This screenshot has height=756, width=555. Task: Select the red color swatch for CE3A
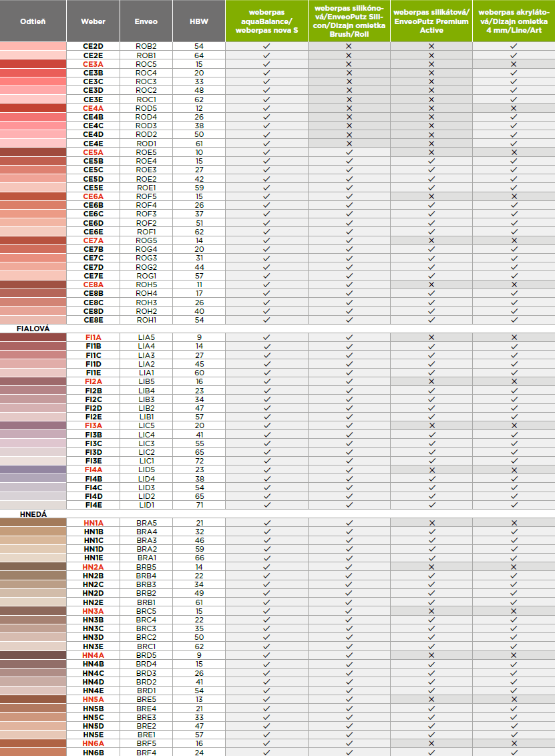(x=33, y=64)
